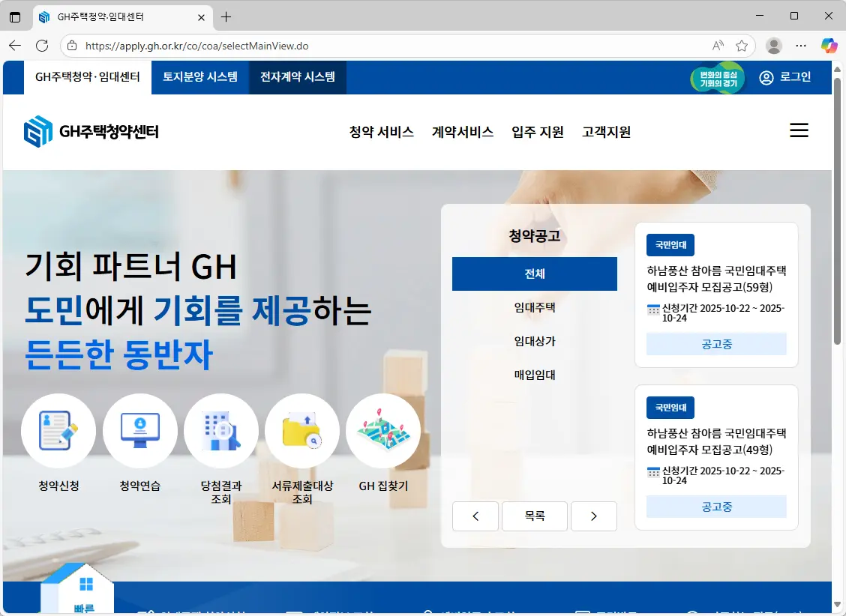
Task: Select the 매입임대 announcement filter
Action: [534, 375]
